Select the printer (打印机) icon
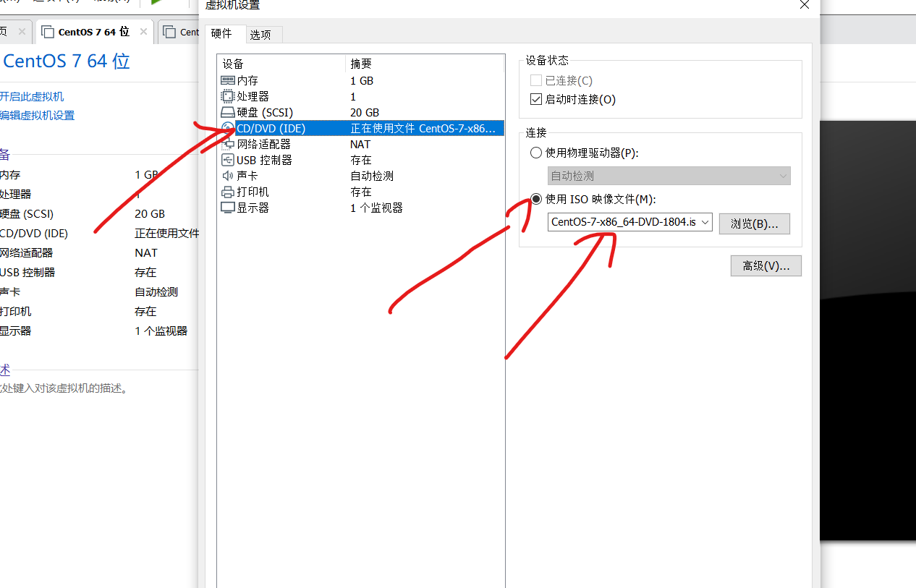This screenshot has width=916, height=588. (228, 192)
